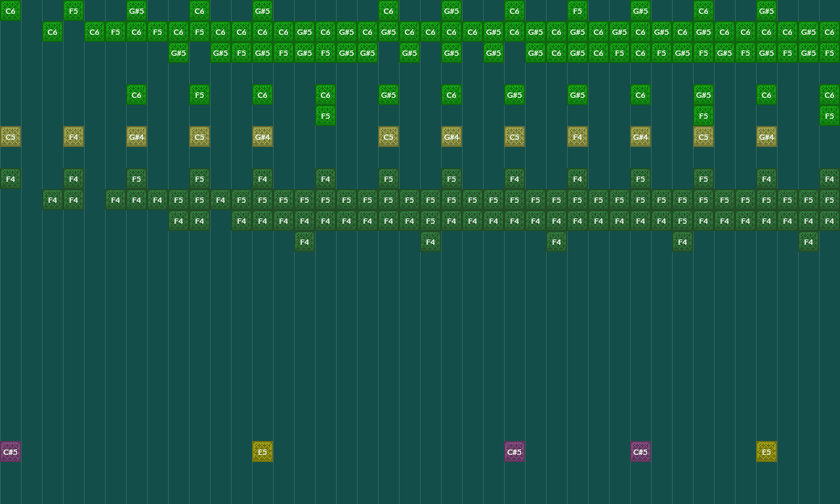Click the rightmost olive C5 note block
Image resolution: width=840 pixels, height=504 pixels.
pos(703,136)
